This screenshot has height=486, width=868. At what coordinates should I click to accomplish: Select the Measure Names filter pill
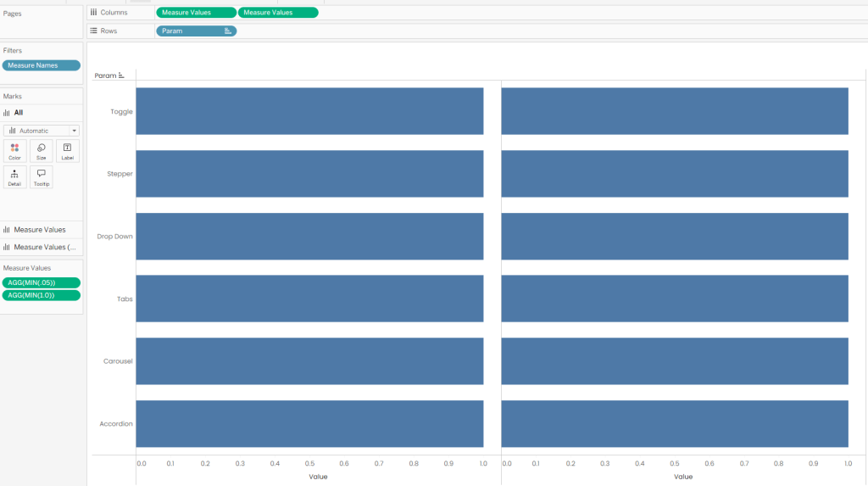[x=42, y=65]
